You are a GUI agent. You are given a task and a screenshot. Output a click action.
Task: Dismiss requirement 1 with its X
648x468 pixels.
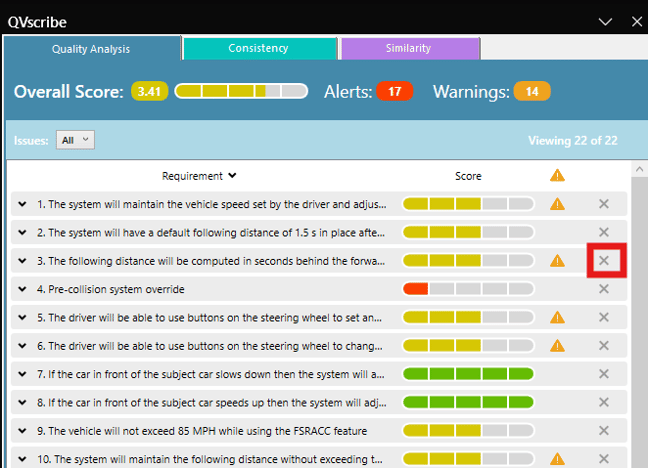click(604, 204)
